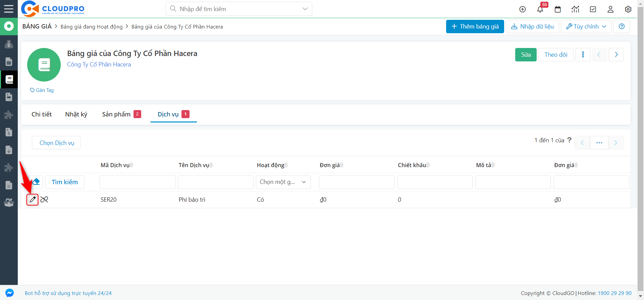Open notifications bell with 55 badge

[540, 9]
